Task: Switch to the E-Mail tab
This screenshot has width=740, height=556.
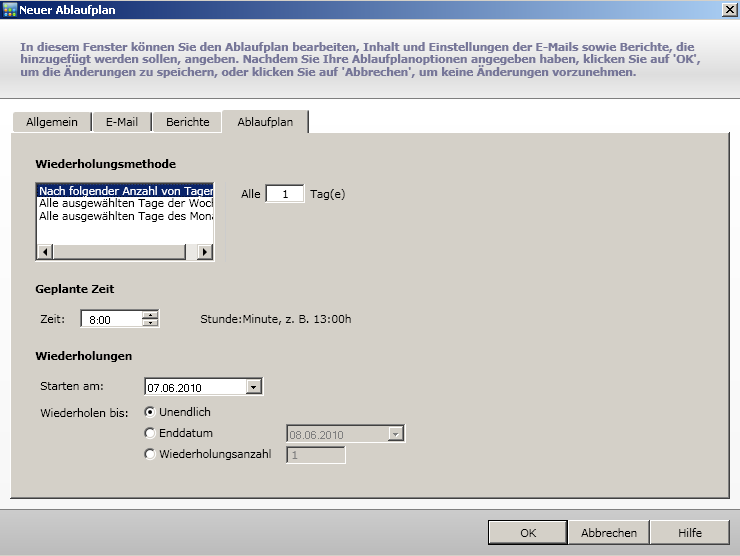Action: (122, 122)
